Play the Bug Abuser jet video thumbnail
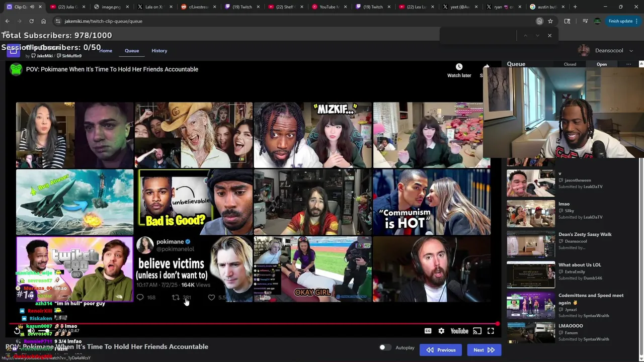644x362 pixels. point(74,202)
